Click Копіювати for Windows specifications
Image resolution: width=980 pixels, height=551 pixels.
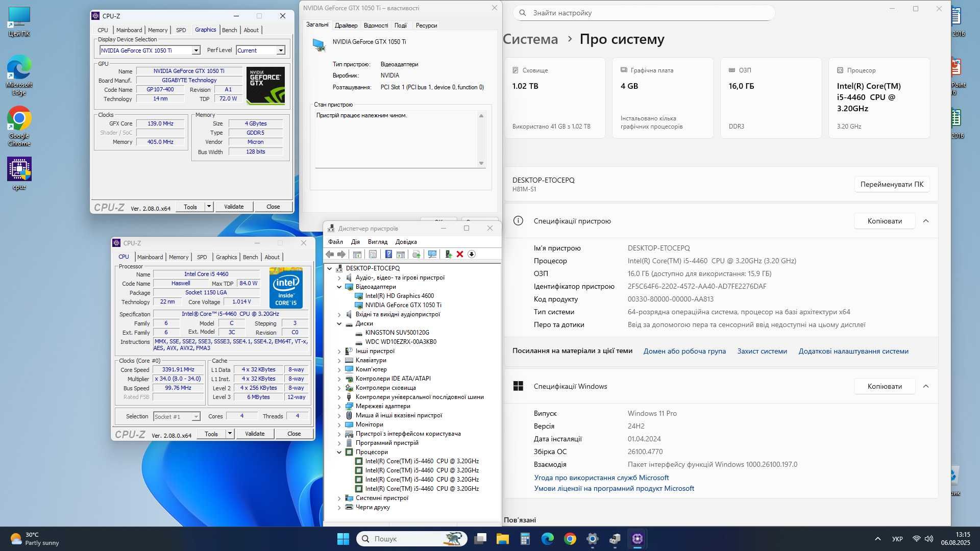click(885, 386)
